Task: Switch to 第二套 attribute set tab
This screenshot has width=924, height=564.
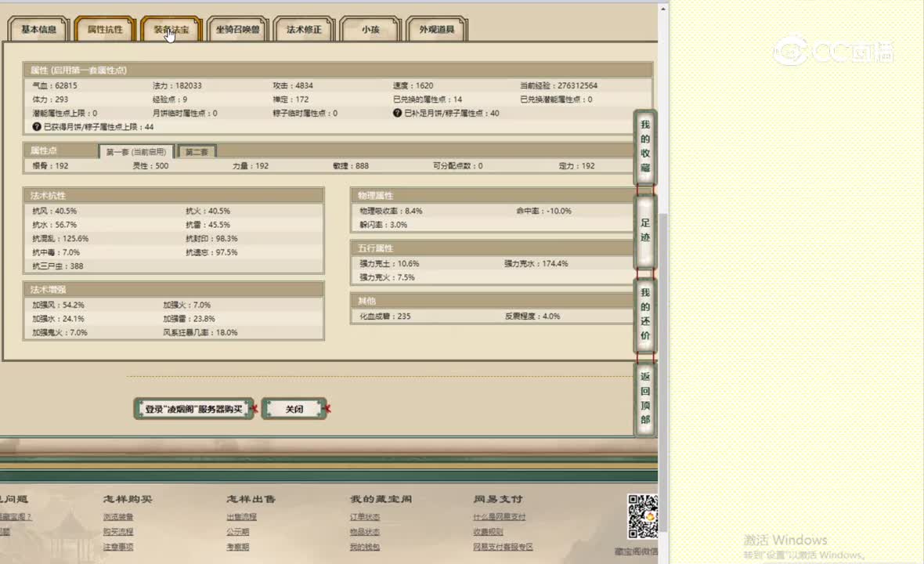Action: tap(197, 151)
